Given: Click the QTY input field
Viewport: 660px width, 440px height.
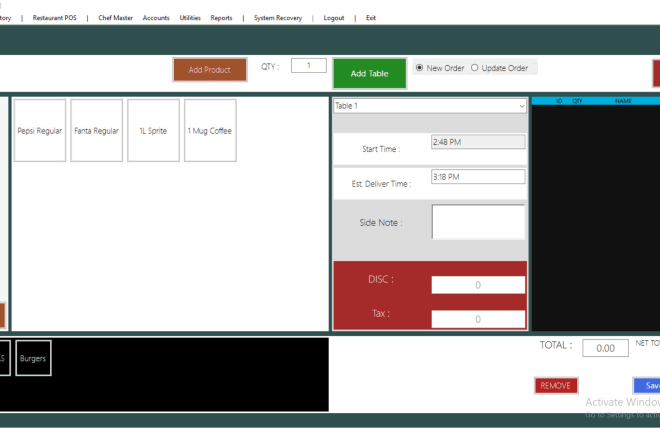Looking at the screenshot, I should [309, 66].
